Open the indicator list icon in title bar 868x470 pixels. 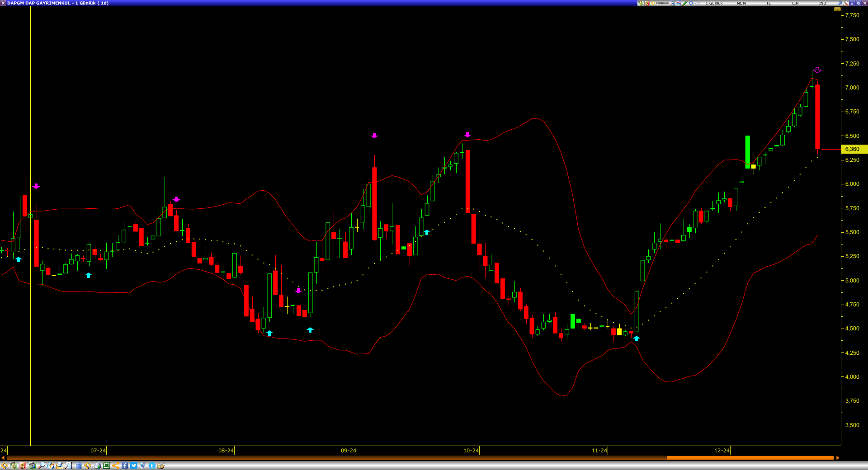(672, 3)
